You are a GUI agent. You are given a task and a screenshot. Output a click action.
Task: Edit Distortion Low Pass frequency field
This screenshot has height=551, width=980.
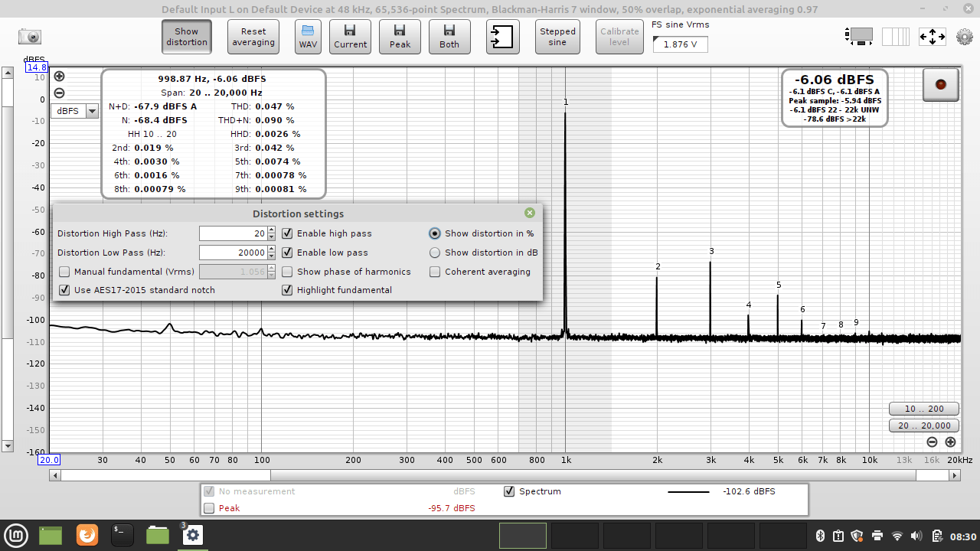(x=233, y=253)
